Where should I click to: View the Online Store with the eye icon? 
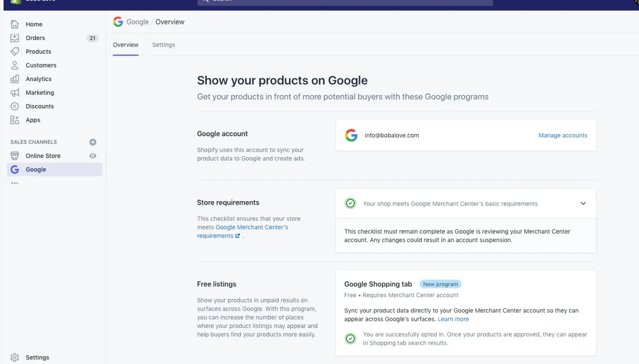(93, 156)
